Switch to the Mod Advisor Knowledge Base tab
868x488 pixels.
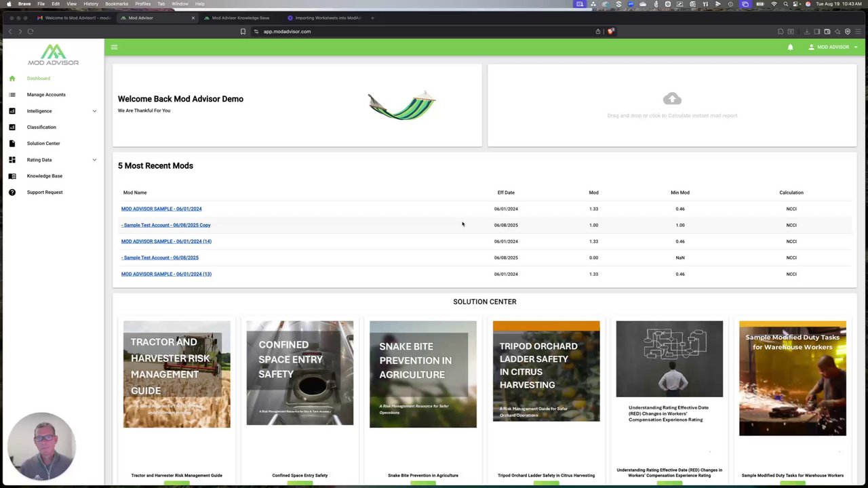pyautogui.click(x=239, y=18)
